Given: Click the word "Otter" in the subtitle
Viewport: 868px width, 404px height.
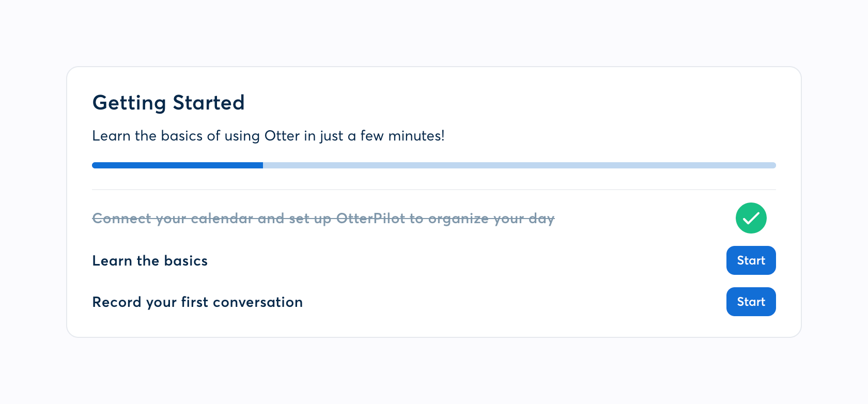Looking at the screenshot, I should click(x=282, y=136).
